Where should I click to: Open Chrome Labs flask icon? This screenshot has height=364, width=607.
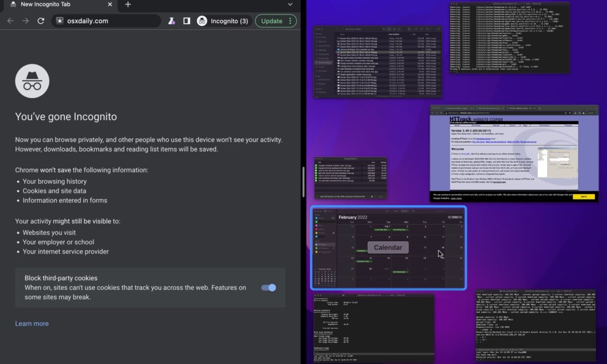(172, 21)
